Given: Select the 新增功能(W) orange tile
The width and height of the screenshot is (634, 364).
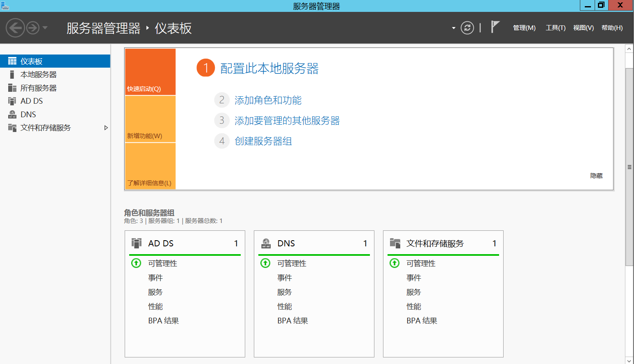Looking at the screenshot, I should click(150, 119).
